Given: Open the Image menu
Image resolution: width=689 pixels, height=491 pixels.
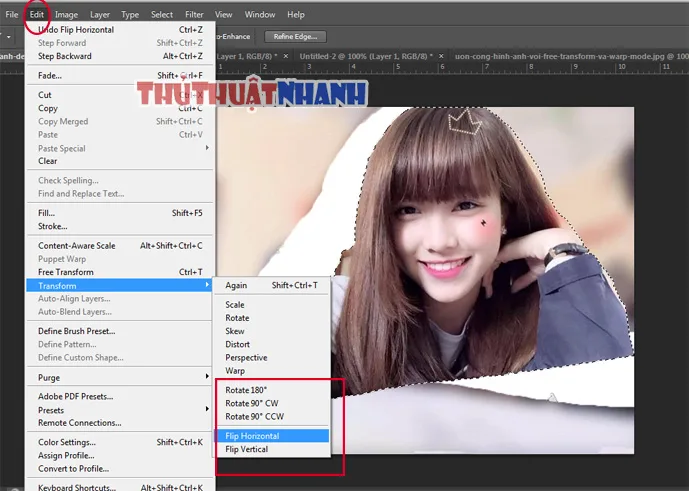Looking at the screenshot, I should pos(66,15).
